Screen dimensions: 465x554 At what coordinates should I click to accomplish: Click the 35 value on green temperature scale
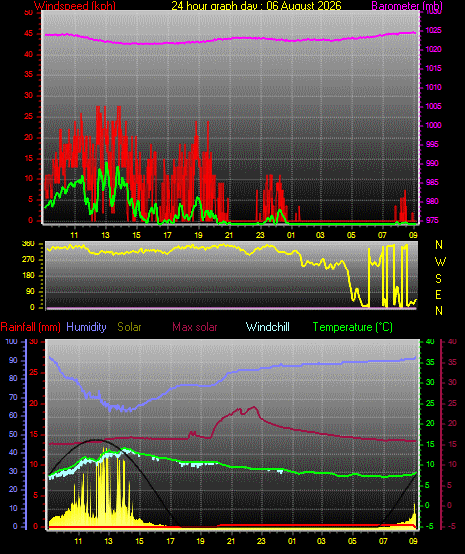coord(430,363)
